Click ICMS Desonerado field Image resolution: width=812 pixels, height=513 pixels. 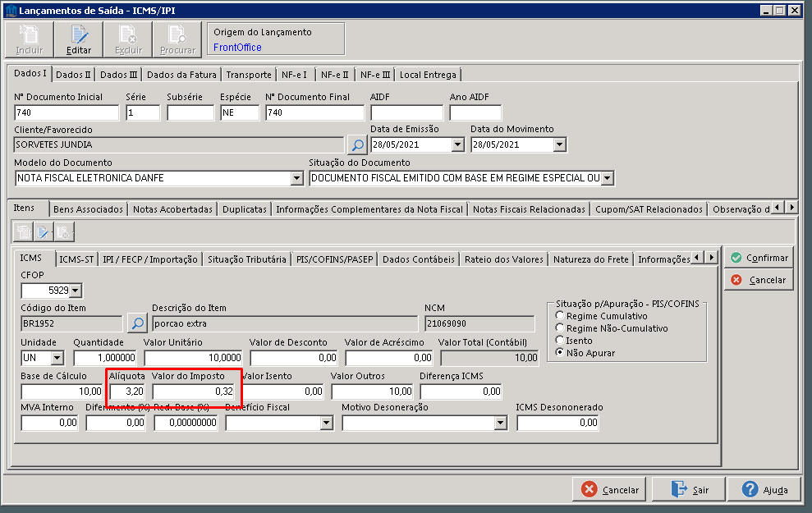pyautogui.click(x=557, y=423)
